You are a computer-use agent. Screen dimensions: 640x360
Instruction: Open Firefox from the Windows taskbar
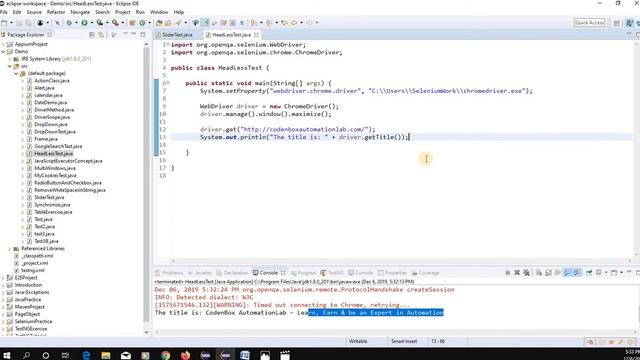185,355
